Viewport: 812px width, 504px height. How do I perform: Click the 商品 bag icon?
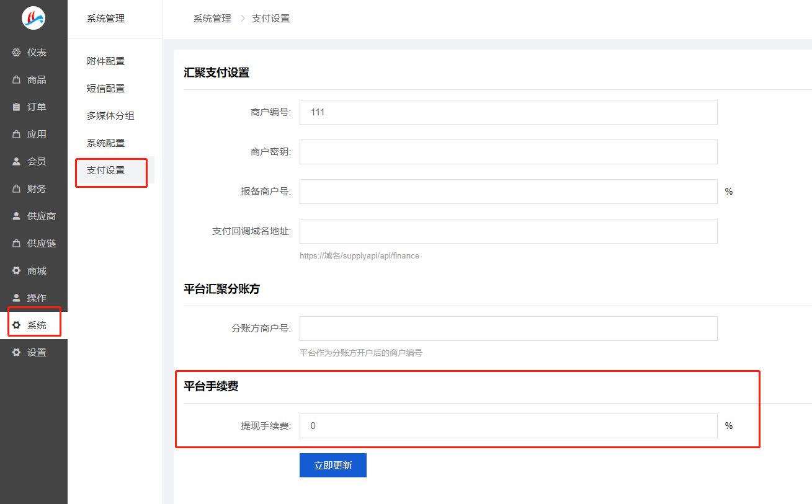point(17,80)
